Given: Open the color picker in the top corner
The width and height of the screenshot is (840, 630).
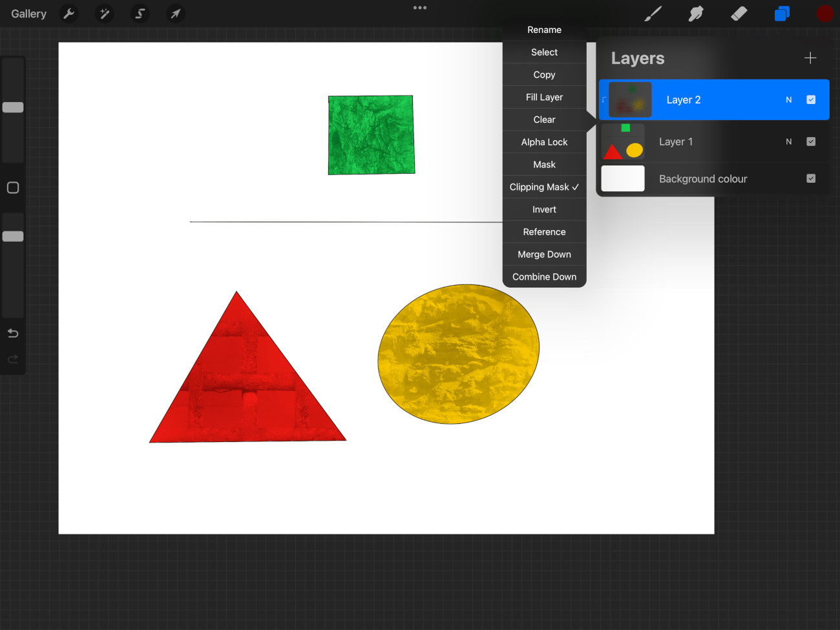Looking at the screenshot, I should (825, 14).
